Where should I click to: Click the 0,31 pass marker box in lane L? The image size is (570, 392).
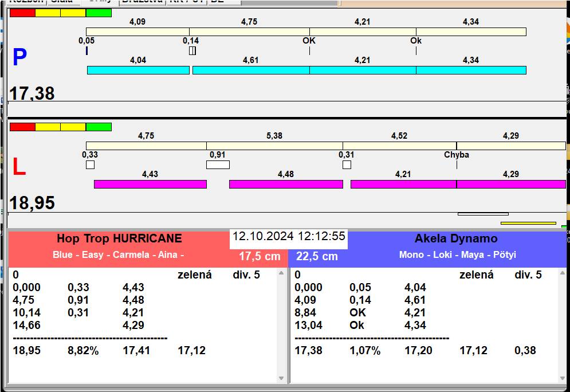click(347, 165)
